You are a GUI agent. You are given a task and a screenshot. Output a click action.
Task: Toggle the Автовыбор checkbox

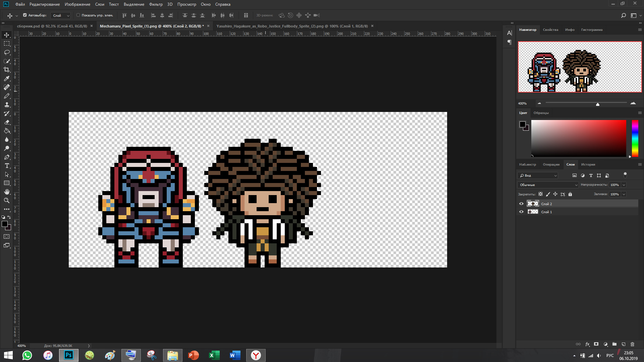pyautogui.click(x=25, y=15)
